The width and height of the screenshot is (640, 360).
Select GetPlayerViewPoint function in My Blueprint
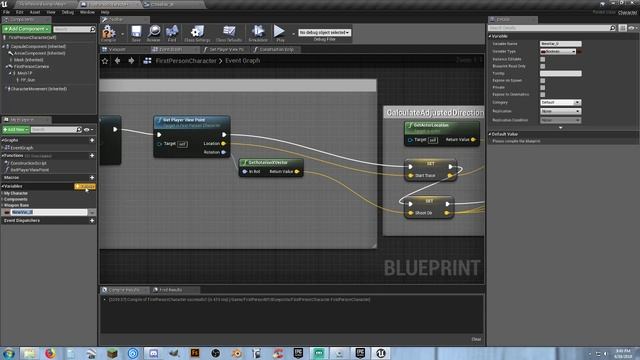point(29,170)
